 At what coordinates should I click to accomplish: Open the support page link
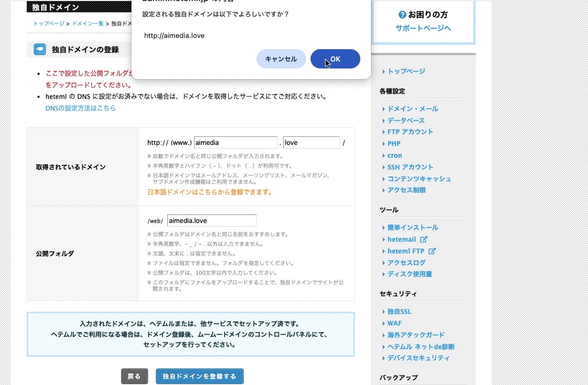pos(423,28)
